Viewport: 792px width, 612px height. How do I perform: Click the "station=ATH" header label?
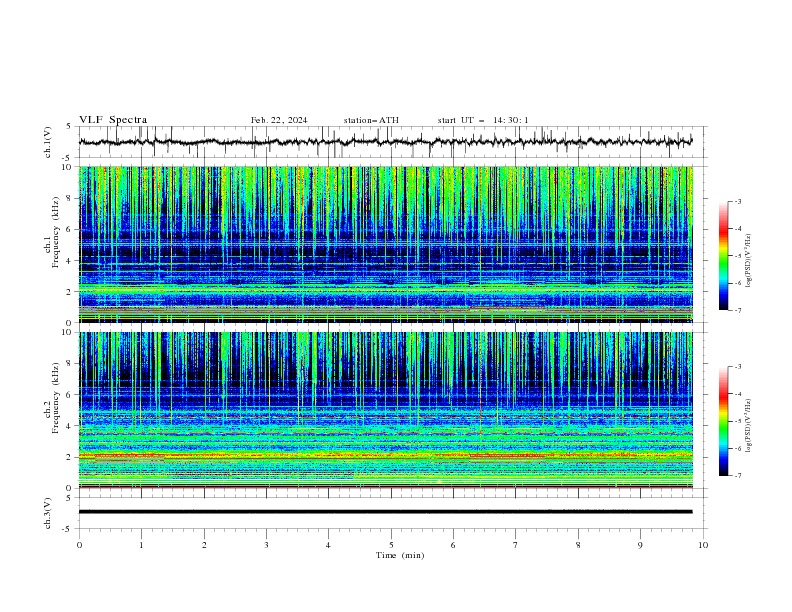[x=371, y=120]
